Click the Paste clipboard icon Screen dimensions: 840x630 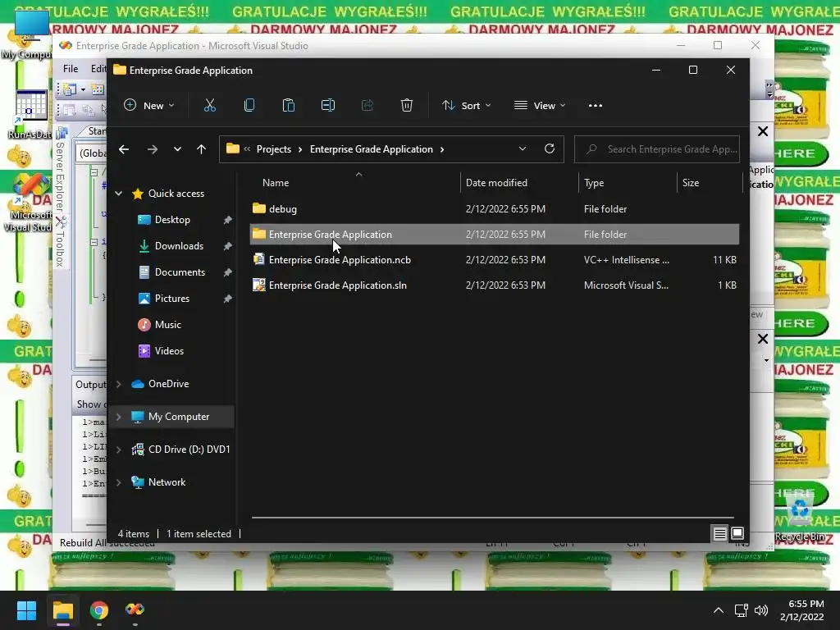(x=288, y=106)
